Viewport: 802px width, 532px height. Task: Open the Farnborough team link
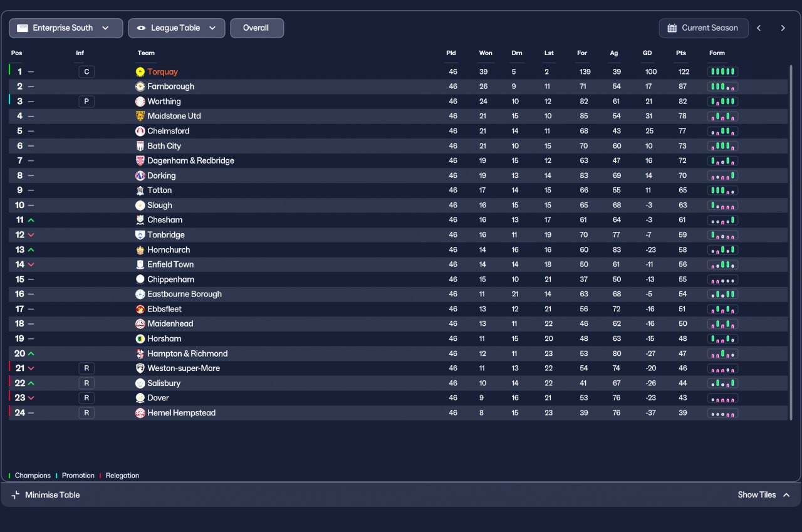pyautogui.click(x=170, y=86)
